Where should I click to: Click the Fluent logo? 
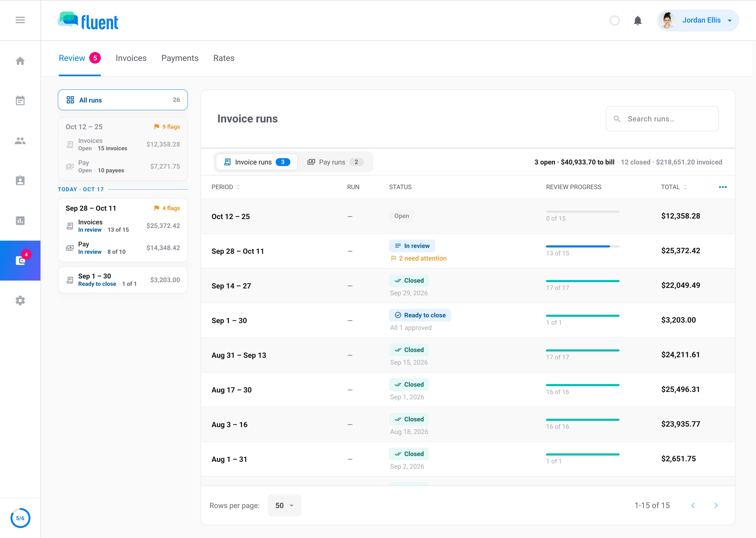88,21
